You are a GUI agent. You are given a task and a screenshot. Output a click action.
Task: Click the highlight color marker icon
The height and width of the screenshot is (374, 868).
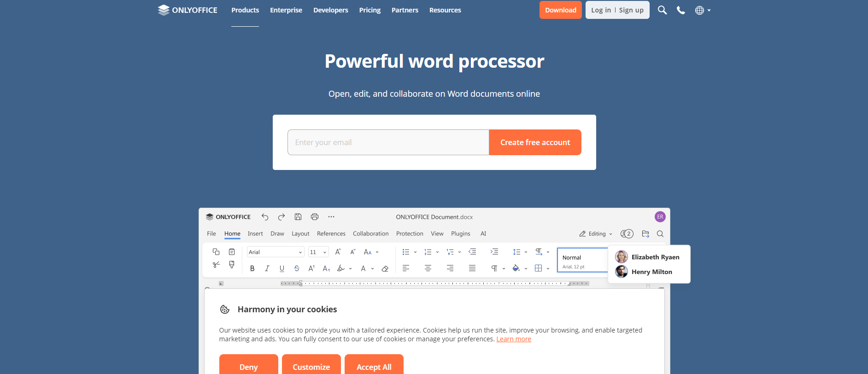341,269
